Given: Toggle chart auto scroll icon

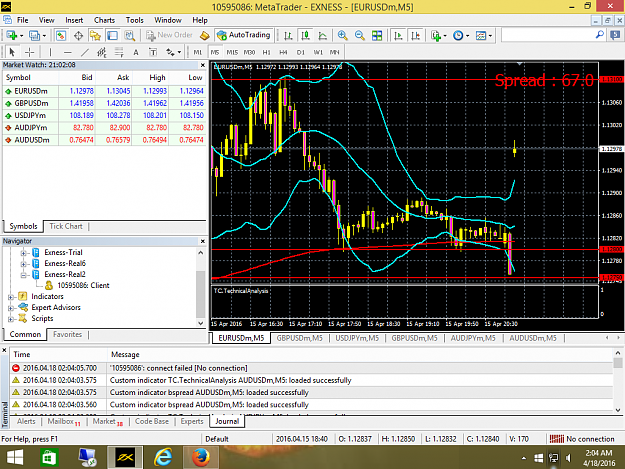Looking at the screenshot, I should coord(398,35).
